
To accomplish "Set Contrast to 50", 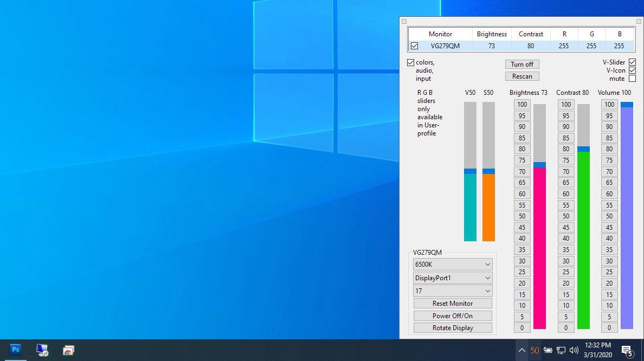I will click(566, 216).
